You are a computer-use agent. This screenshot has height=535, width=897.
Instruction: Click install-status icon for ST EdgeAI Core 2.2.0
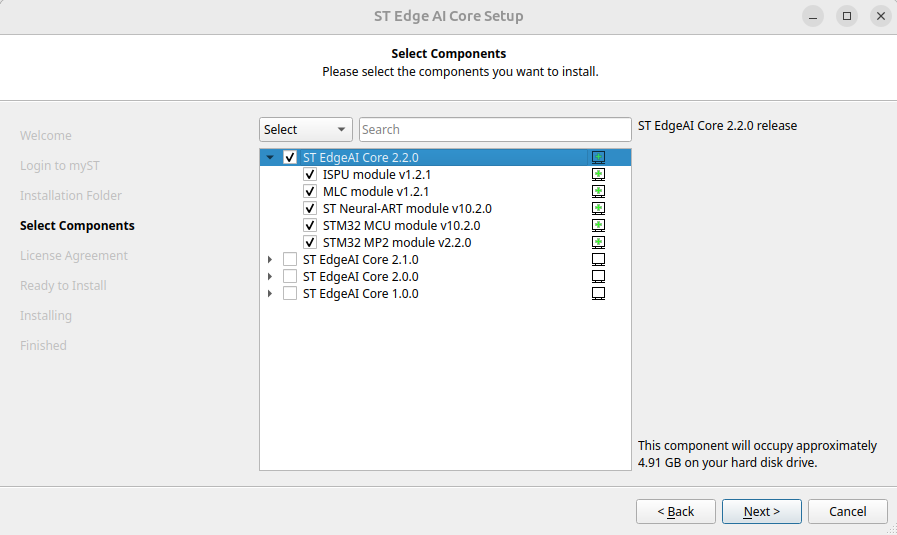[598, 157]
